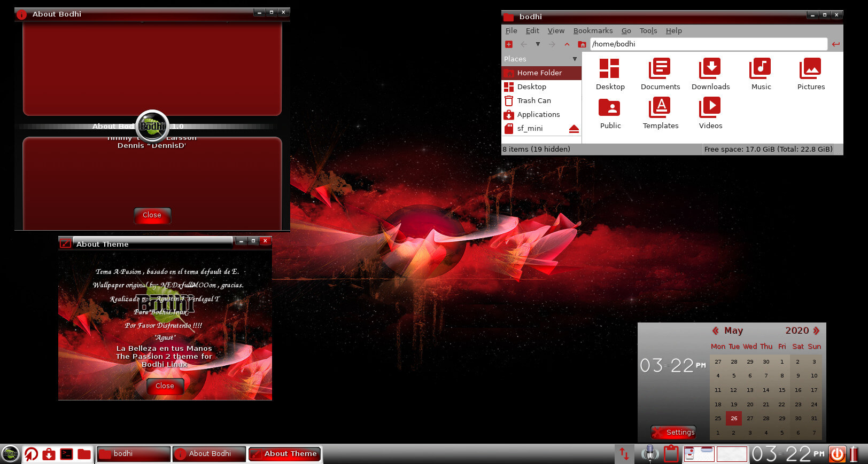The image size is (868, 464).
Task: Open the network connection tray icon
Action: click(x=624, y=454)
